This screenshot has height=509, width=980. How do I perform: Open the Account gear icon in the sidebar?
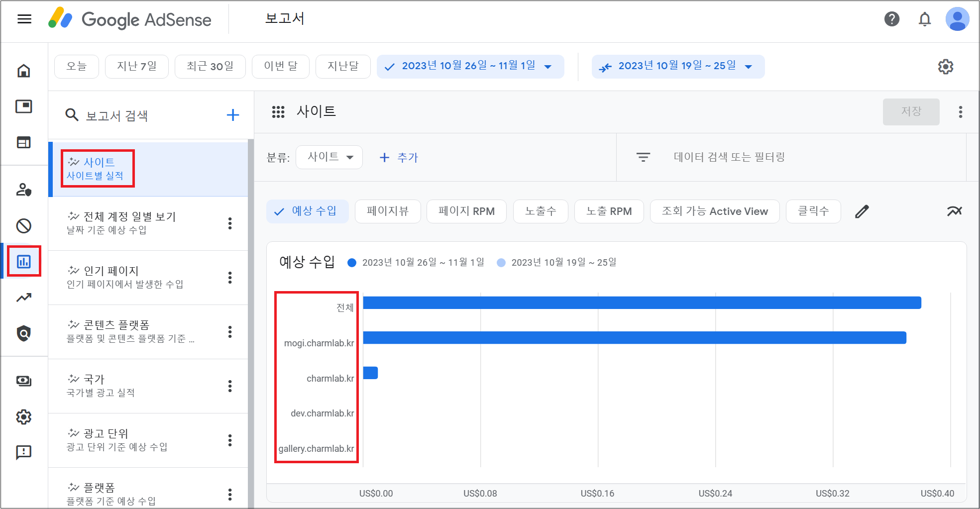coord(24,417)
